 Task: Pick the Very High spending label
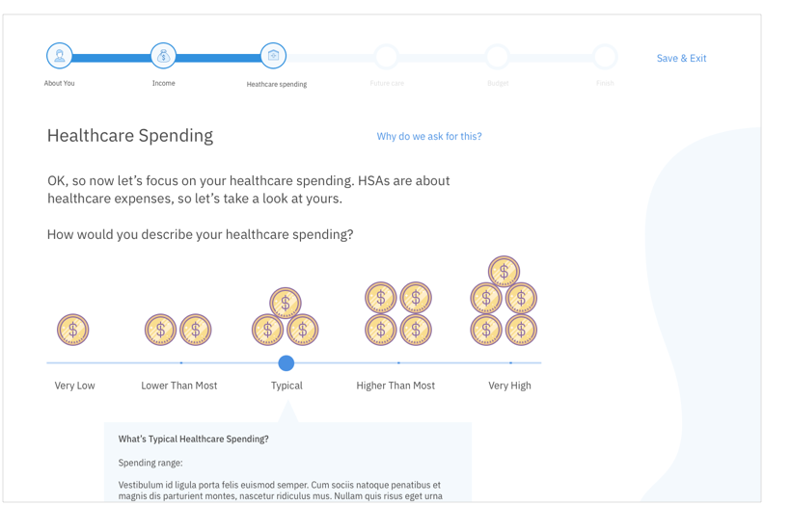tap(509, 386)
